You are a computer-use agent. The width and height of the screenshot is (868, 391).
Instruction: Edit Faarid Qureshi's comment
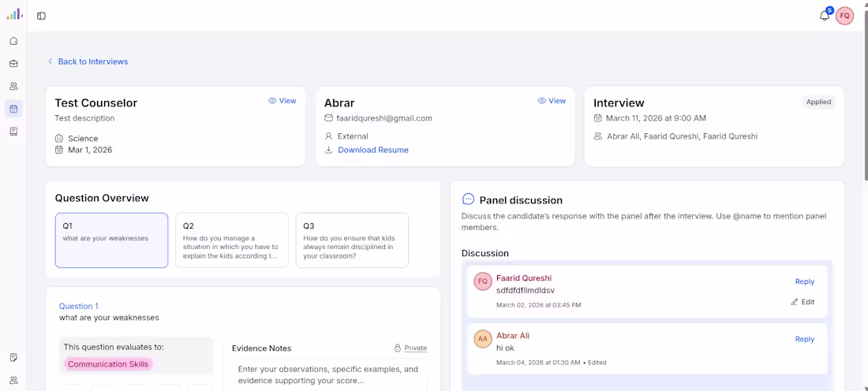(803, 302)
